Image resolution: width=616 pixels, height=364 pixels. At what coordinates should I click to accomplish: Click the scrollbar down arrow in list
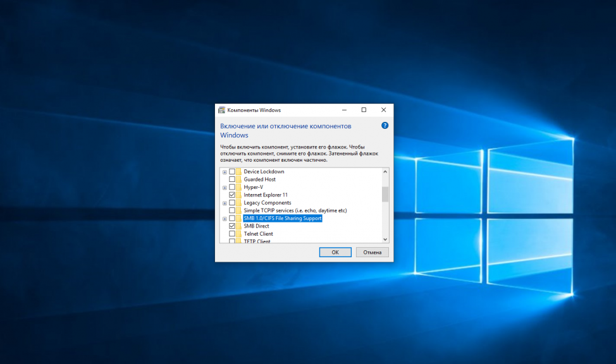click(385, 239)
